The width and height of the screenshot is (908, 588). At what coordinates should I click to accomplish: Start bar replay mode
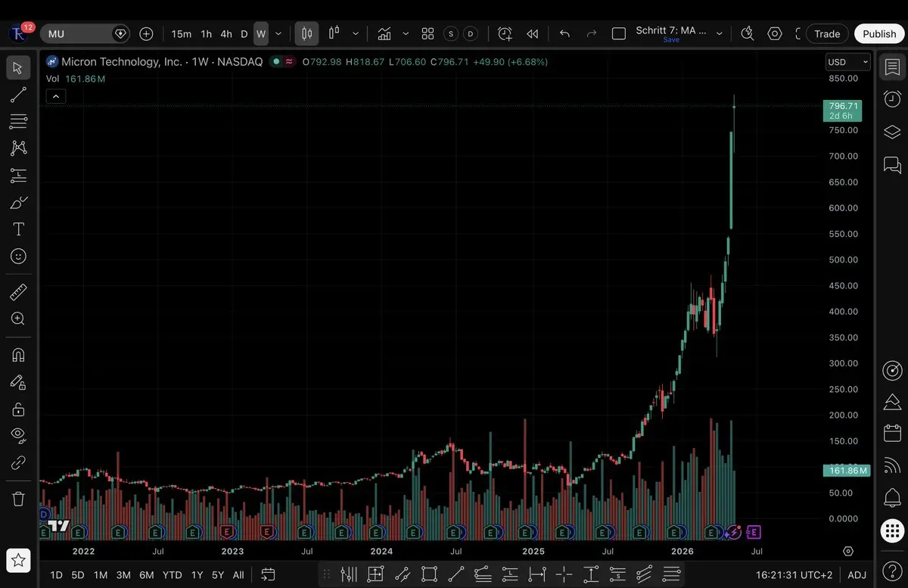[x=533, y=34]
